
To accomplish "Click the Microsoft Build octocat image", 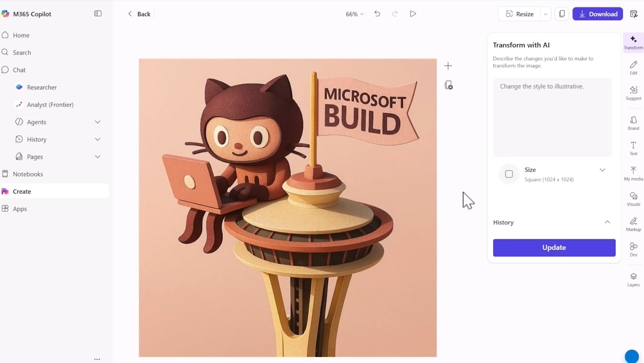I will click(288, 208).
